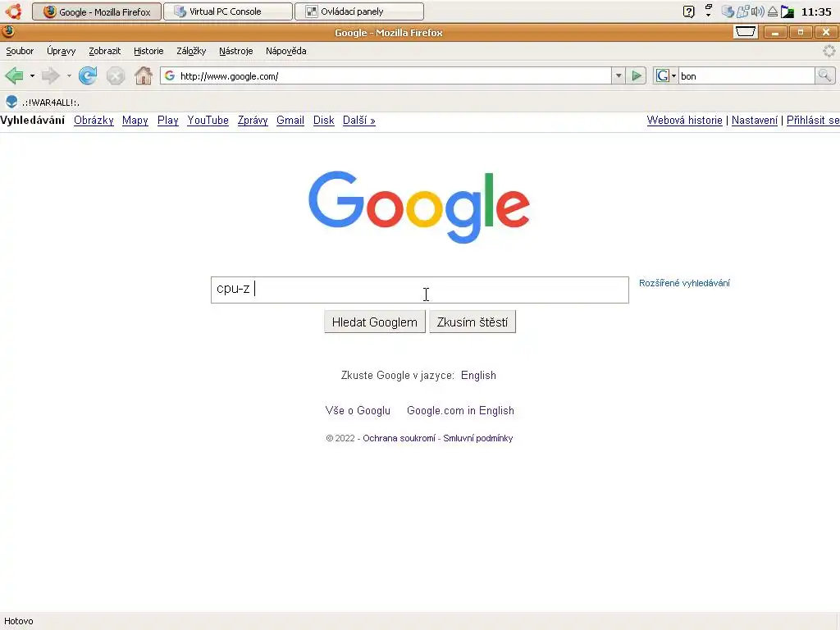This screenshot has width=840, height=630.
Task: Switch Google language to English link
Action: 478,375
